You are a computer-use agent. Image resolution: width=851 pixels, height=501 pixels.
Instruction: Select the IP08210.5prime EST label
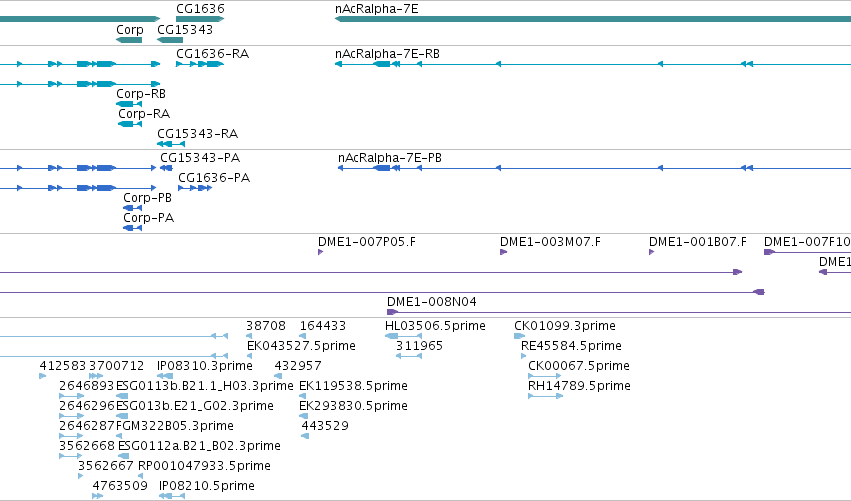tap(207, 486)
